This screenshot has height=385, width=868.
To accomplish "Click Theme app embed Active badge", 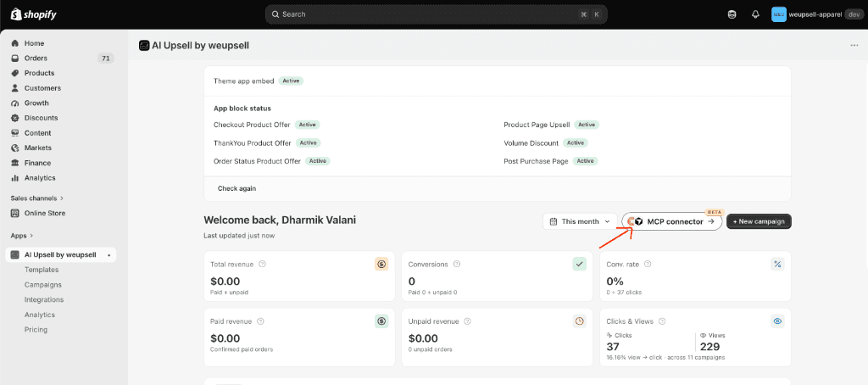I will coord(292,81).
